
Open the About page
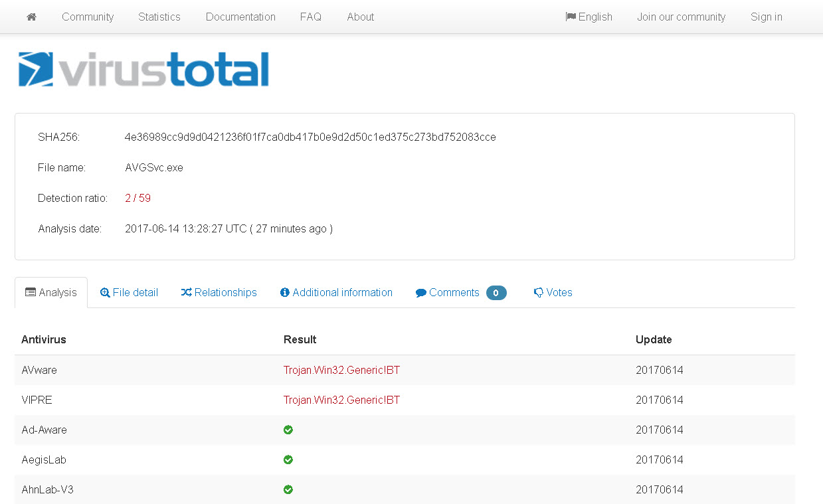[x=361, y=17]
